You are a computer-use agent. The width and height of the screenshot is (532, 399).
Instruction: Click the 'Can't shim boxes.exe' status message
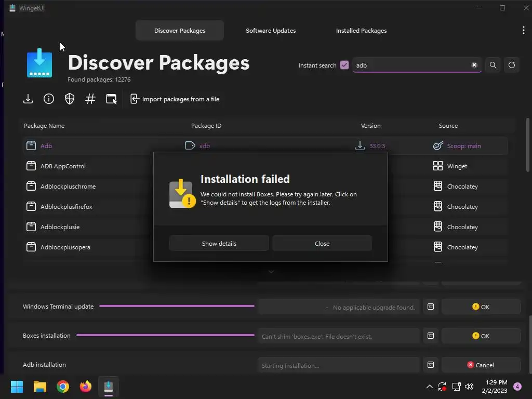[317, 337]
